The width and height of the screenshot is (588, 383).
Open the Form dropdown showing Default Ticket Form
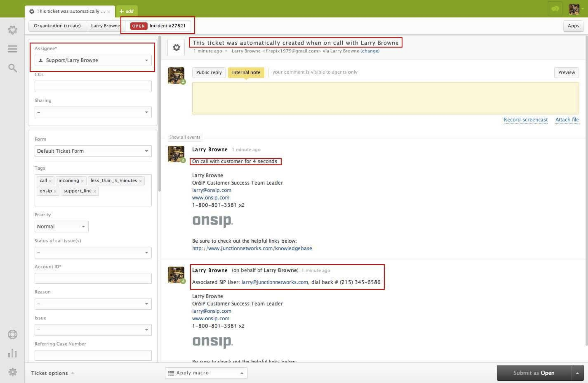tap(93, 151)
